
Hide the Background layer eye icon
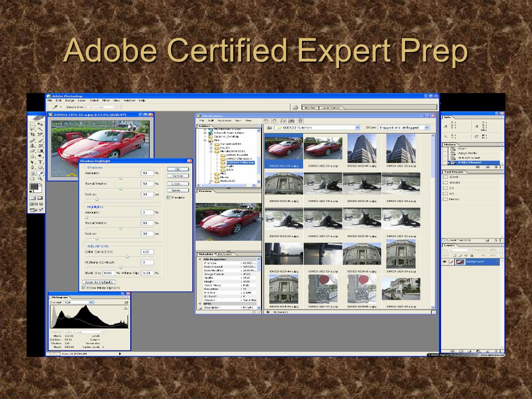[x=444, y=262]
